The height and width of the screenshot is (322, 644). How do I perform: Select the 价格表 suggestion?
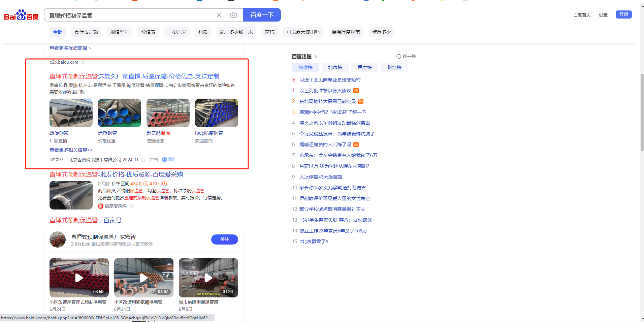(x=148, y=32)
